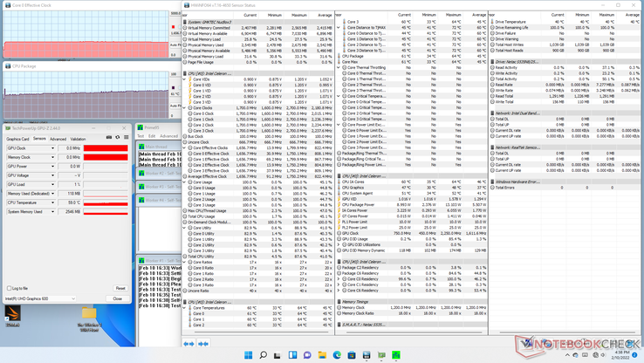Collapse the Core Effective Clocks group
The width and height of the screenshot is (644, 363).
pyautogui.click(x=186, y=148)
